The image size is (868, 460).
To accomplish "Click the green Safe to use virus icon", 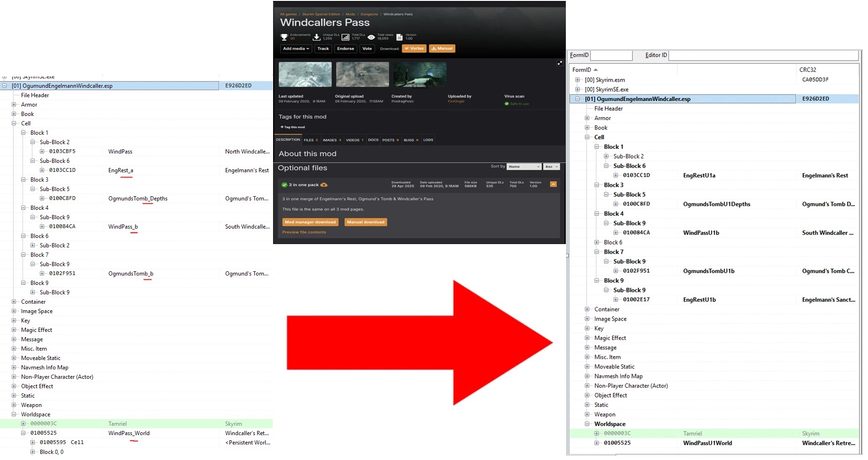I will (507, 104).
